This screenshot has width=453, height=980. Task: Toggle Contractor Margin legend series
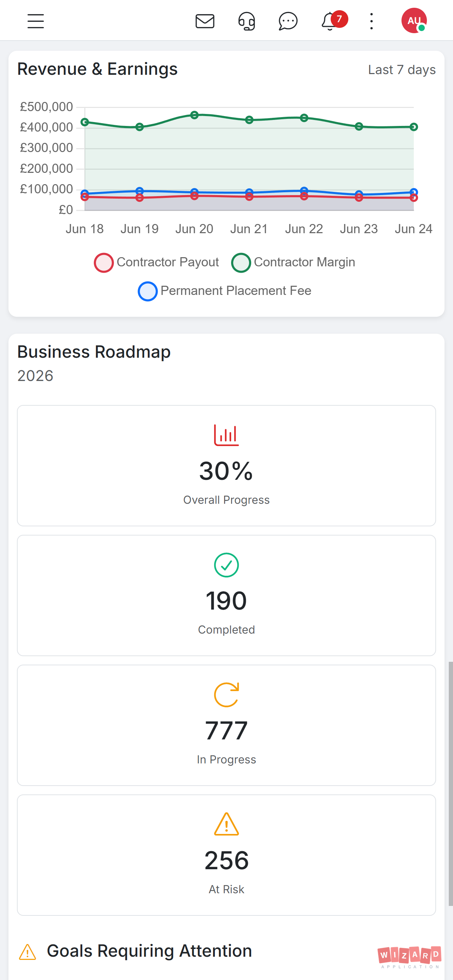point(293,262)
